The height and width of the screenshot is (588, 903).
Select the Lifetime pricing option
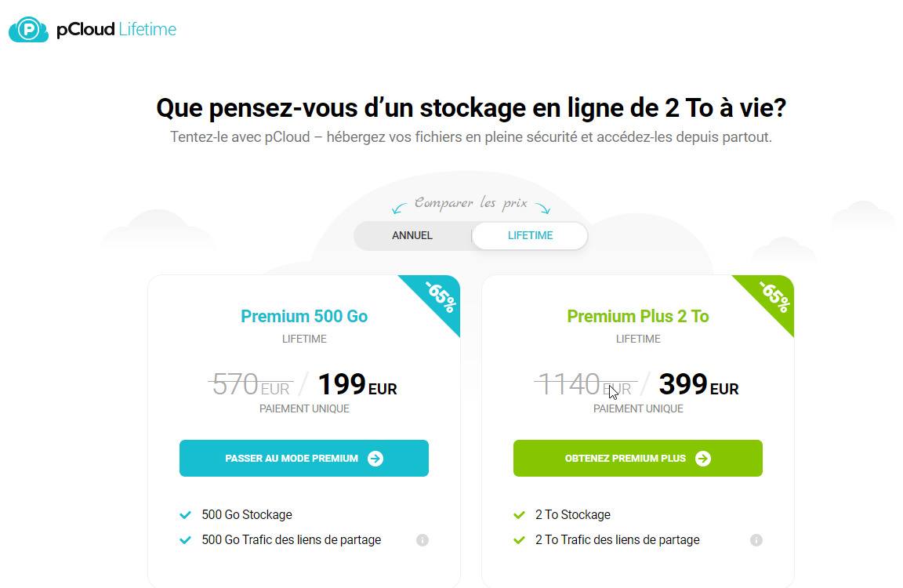coord(530,235)
